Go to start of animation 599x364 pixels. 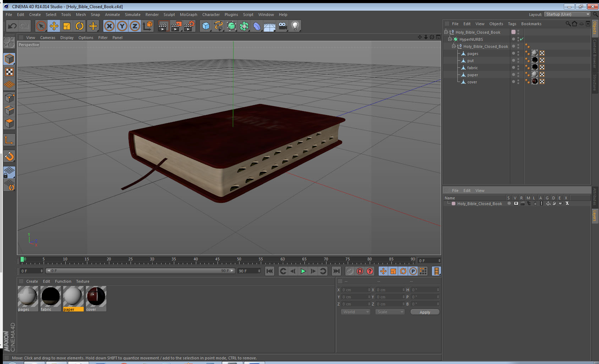pyautogui.click(x=270, y=271)
